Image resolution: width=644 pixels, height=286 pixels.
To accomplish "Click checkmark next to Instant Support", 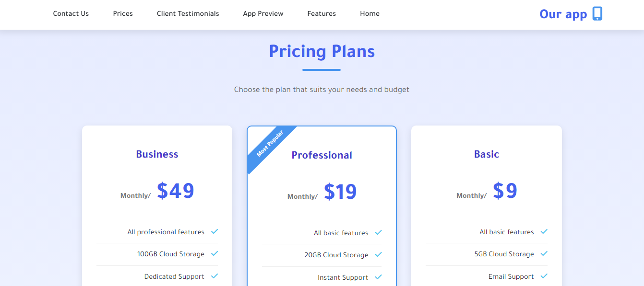I will pyautogui.click(x=379, y=277).
